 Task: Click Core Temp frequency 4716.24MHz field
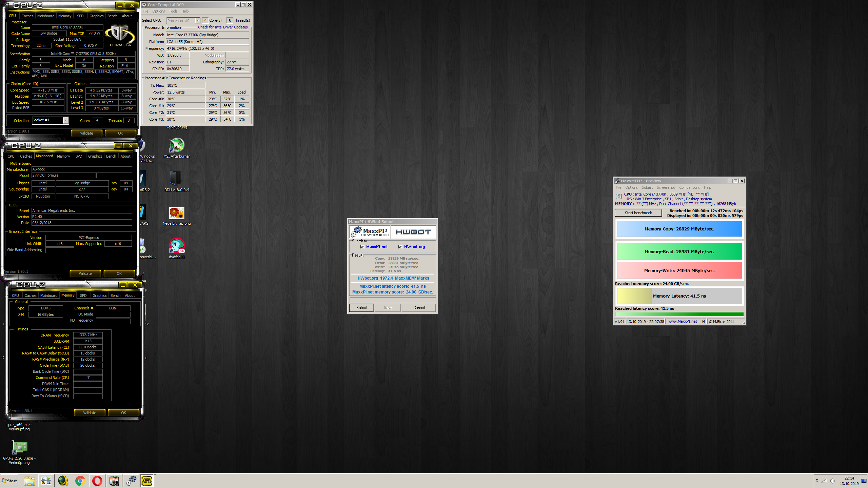click(x=207, y=48)
